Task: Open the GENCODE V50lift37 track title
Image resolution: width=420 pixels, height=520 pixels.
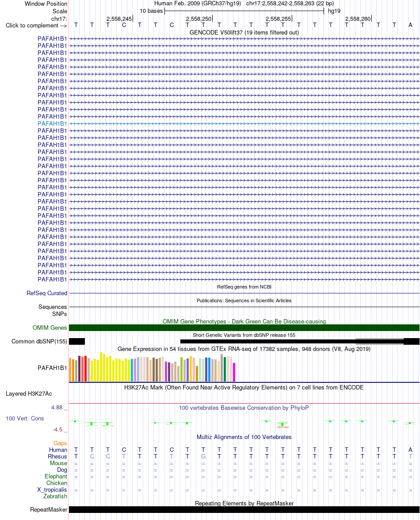Action: 244,32
